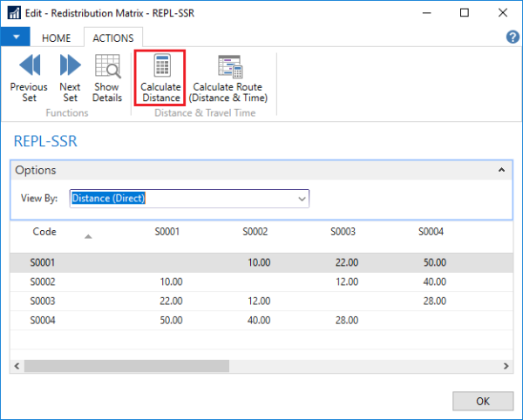The image size is (523, 420).
Task: Switch to the HOME ribbon tab
Action: click(x=57, y=38)
